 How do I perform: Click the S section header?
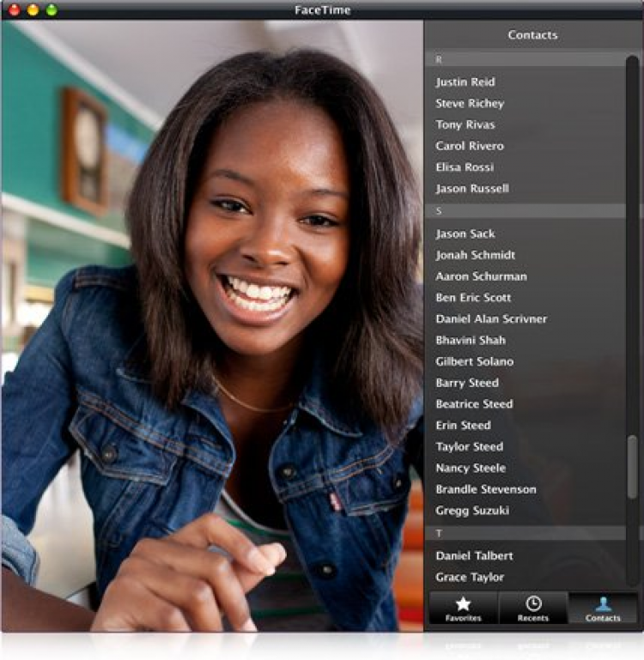tap(525, 211)
